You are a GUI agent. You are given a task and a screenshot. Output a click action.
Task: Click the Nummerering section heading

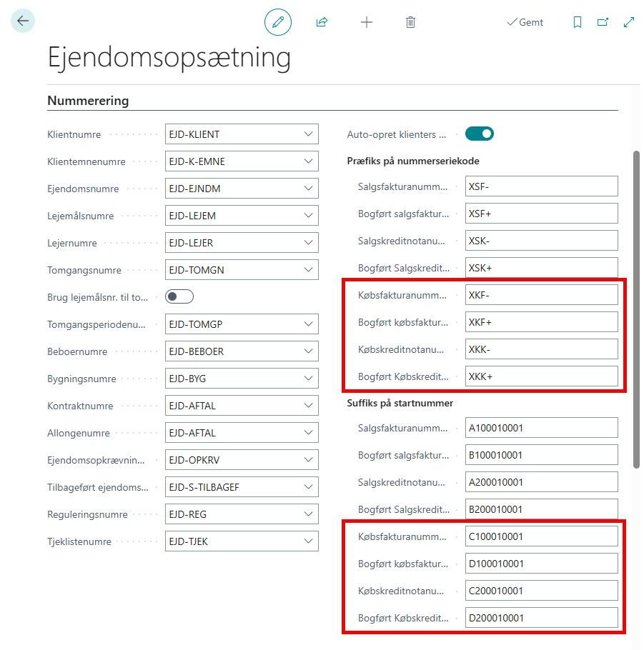88,101
